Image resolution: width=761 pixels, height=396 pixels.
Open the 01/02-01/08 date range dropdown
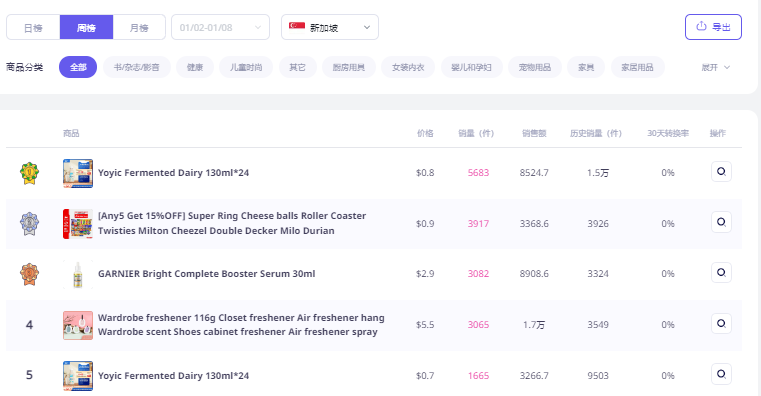[x=220, y=27]
